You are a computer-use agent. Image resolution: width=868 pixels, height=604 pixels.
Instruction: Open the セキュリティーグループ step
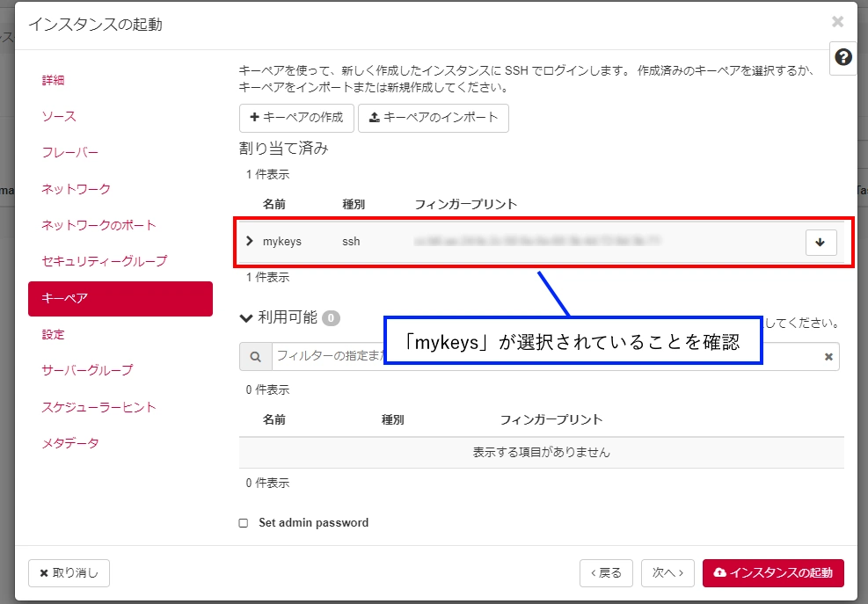[x=104, y=261]
